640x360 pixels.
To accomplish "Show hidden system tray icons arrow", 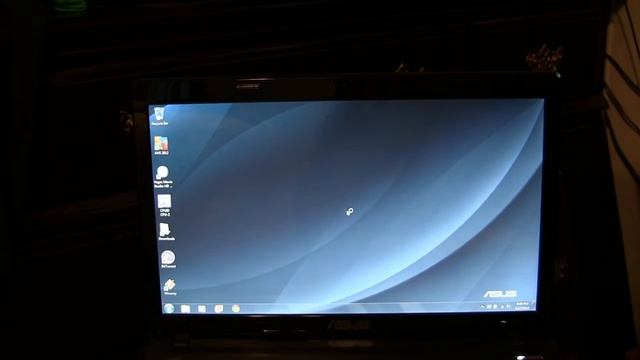I will [482, 306].
